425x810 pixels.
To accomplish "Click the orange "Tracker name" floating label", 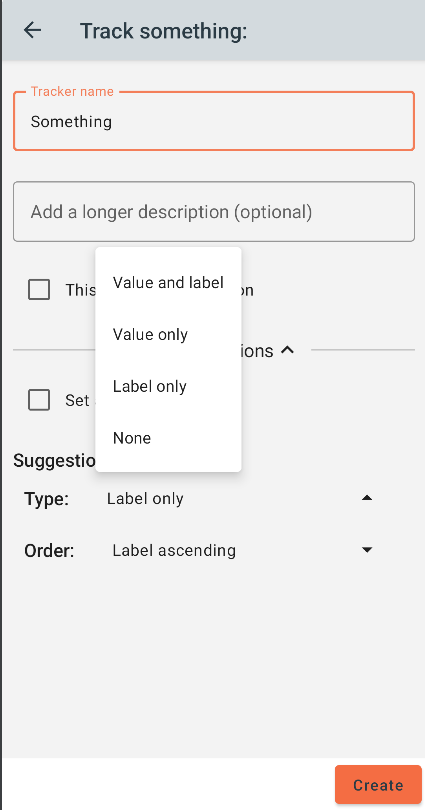I will point(72,91).
